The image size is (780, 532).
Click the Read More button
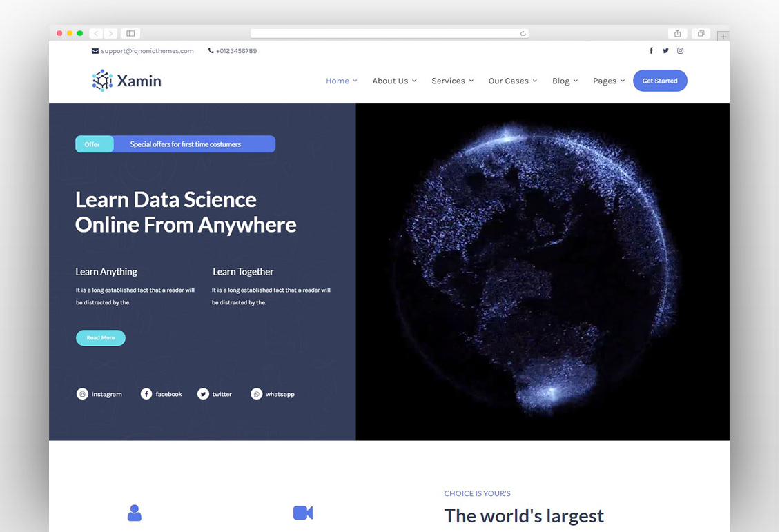pyautogui.click(x=101, y=337)
